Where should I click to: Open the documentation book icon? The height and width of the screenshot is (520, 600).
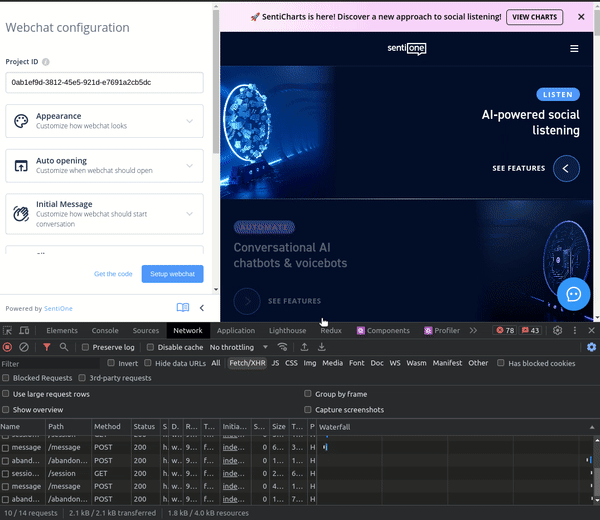point(183,308)
